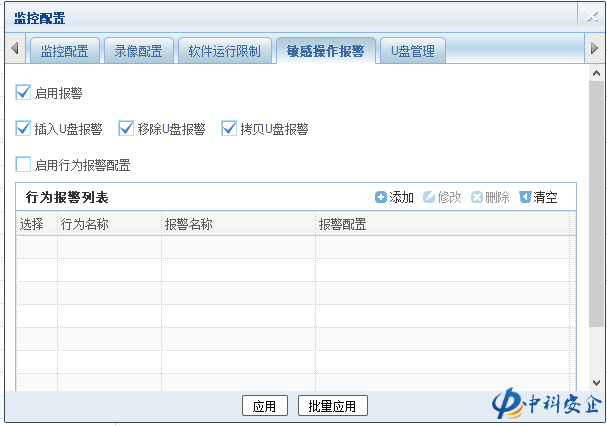Image resolution: width=607 pixels, height=426 pixels.
Task: Click the scrollbar up arrow
Action: 597,73
